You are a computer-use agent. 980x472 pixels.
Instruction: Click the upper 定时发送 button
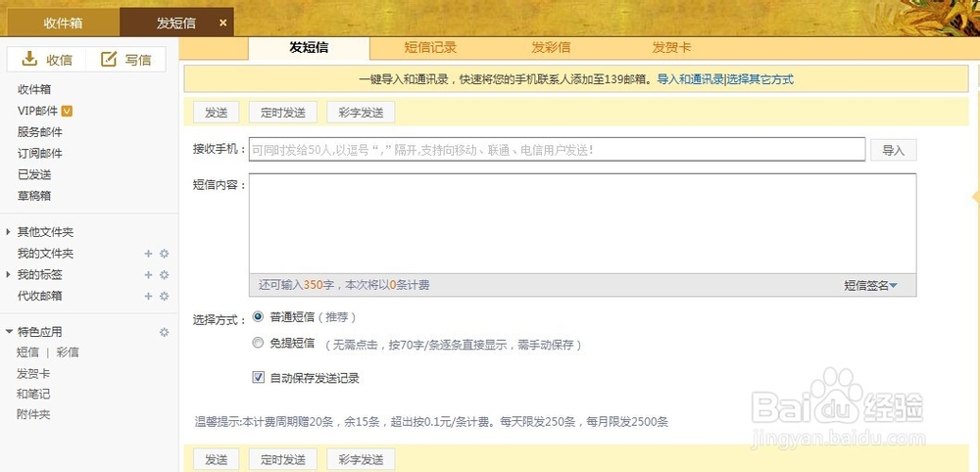click(283, 113)
